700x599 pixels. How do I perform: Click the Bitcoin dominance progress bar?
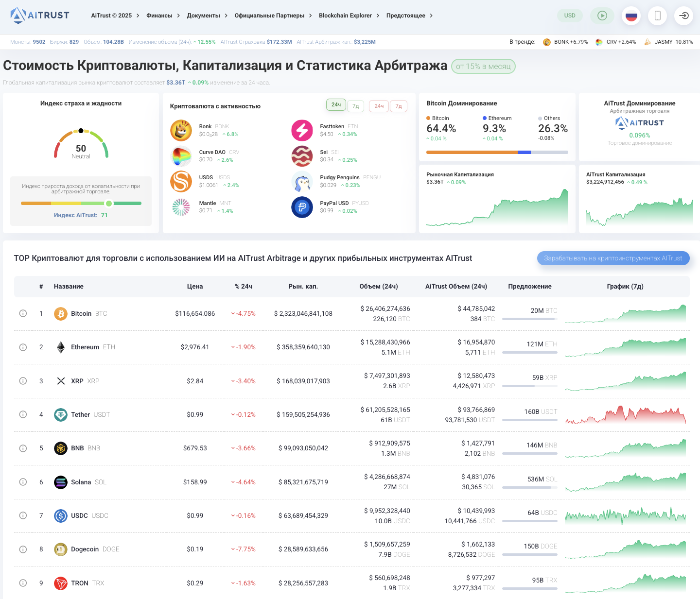coord(497,152)
